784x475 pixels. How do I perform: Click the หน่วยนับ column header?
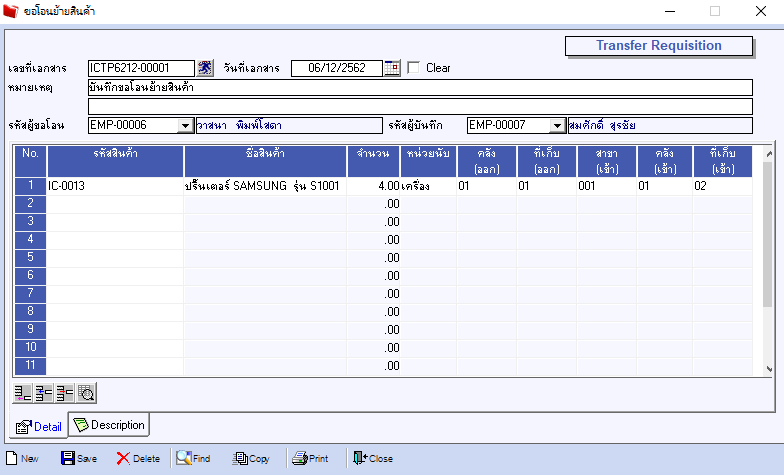[x=428, y=161]
